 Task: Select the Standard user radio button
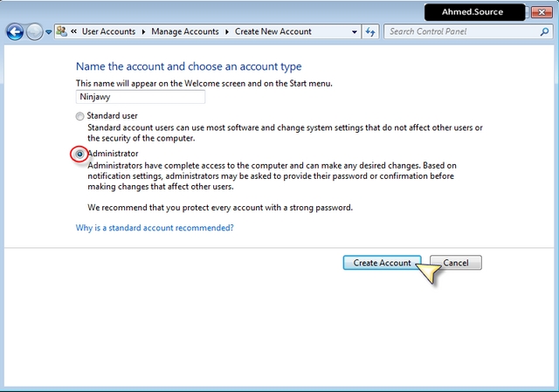(79, 116)
